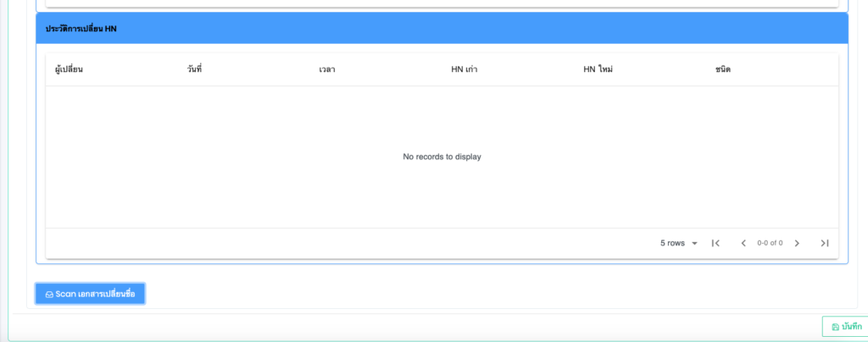
Task: Go to the first page of results
Action: pyautogui.click(x=715, y=243)
